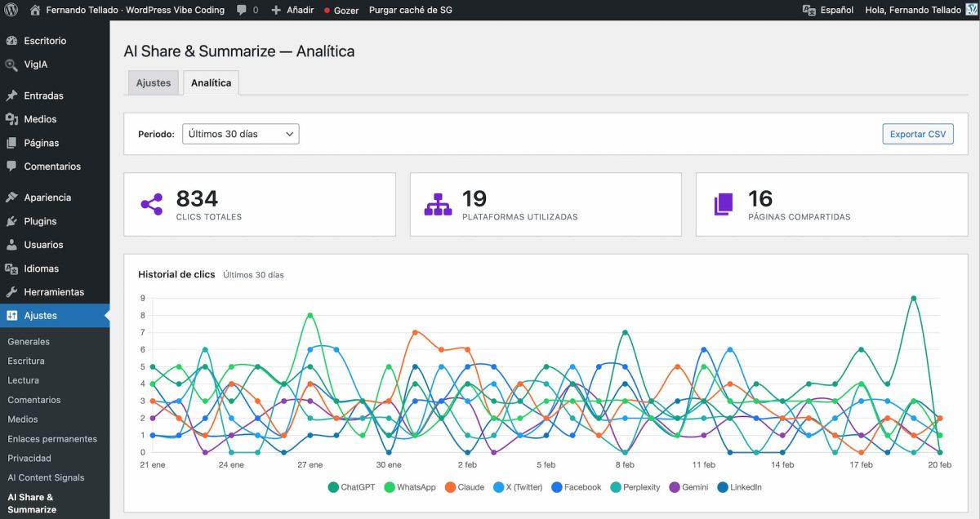Open the Comentarios settings submenu link
The image size is (980, 519).
(34, 400)
